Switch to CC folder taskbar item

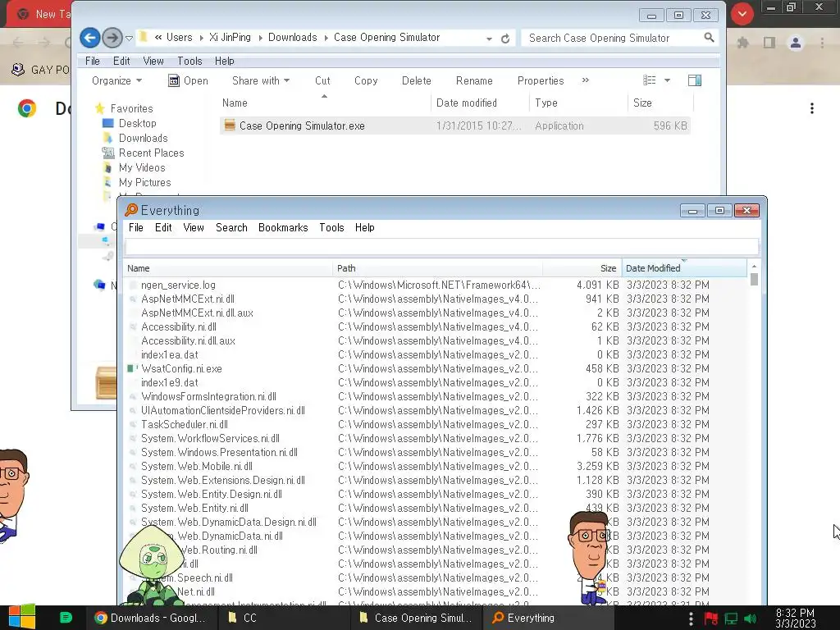282,618
